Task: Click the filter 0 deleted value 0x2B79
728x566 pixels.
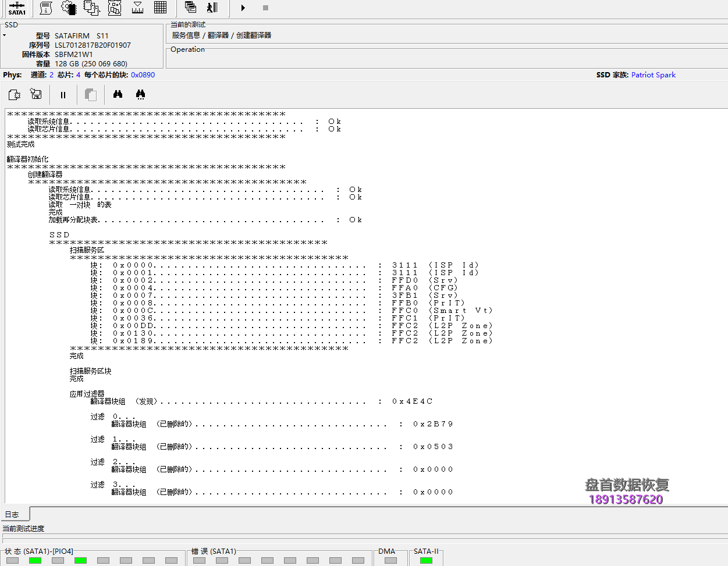Action: point(434,424)
